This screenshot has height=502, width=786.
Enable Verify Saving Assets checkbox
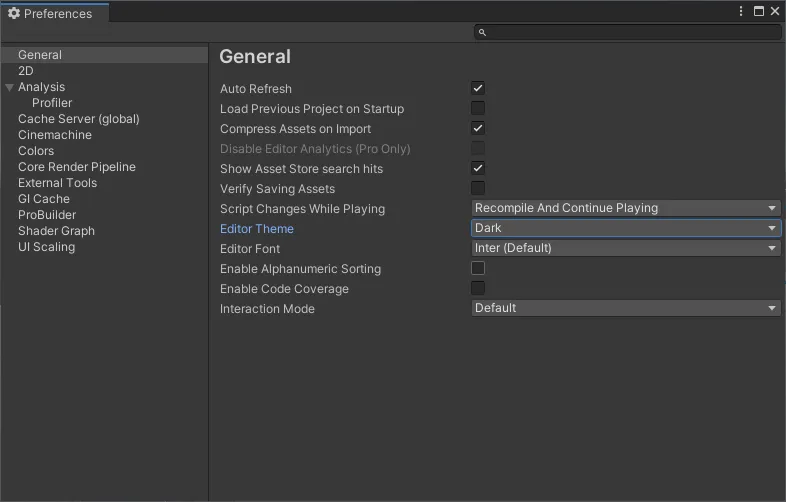click(x=478, y=188)
